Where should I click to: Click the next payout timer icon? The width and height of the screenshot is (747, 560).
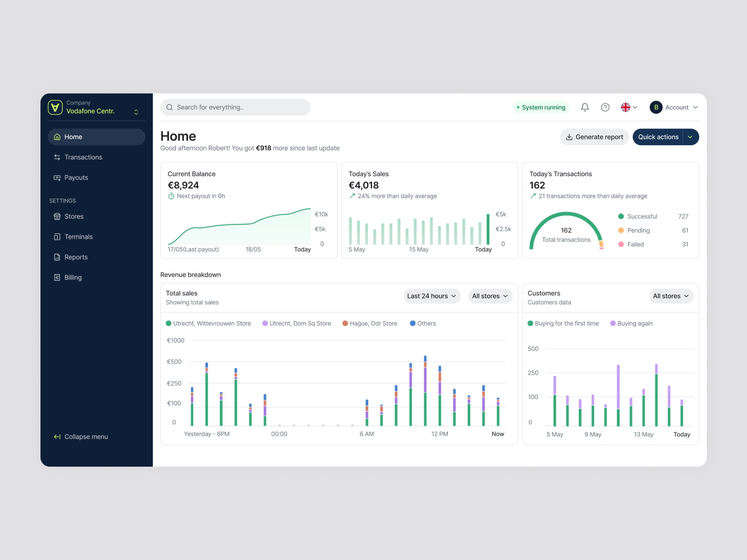(x=171, y=196)
